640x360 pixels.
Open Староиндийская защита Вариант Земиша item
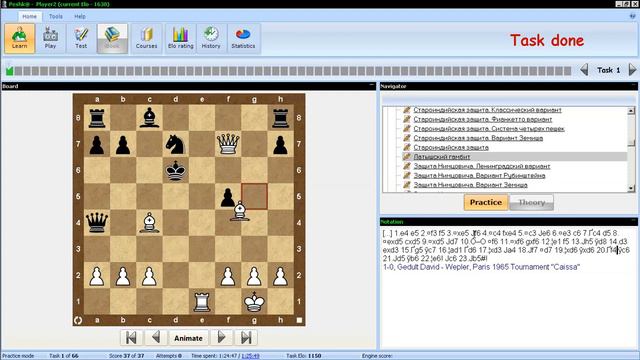coord(478,138)
